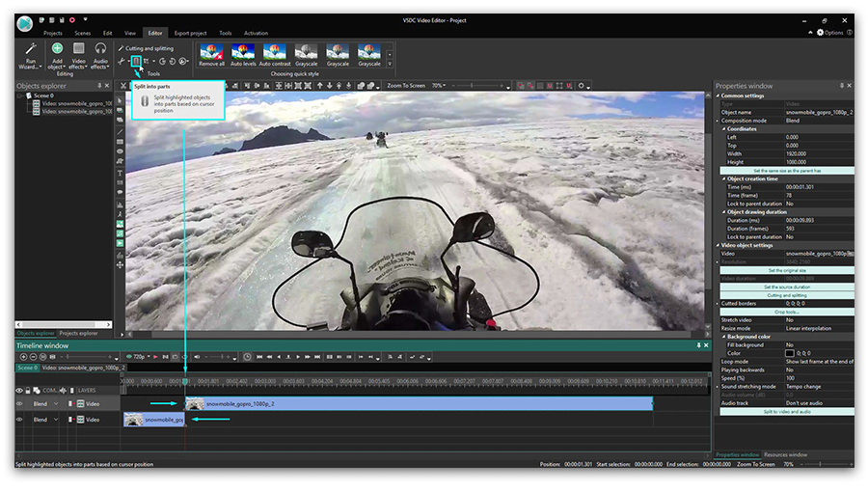The image size is (868, 492).
Task: Apply the Auto levels quick style
Action: 243,56
